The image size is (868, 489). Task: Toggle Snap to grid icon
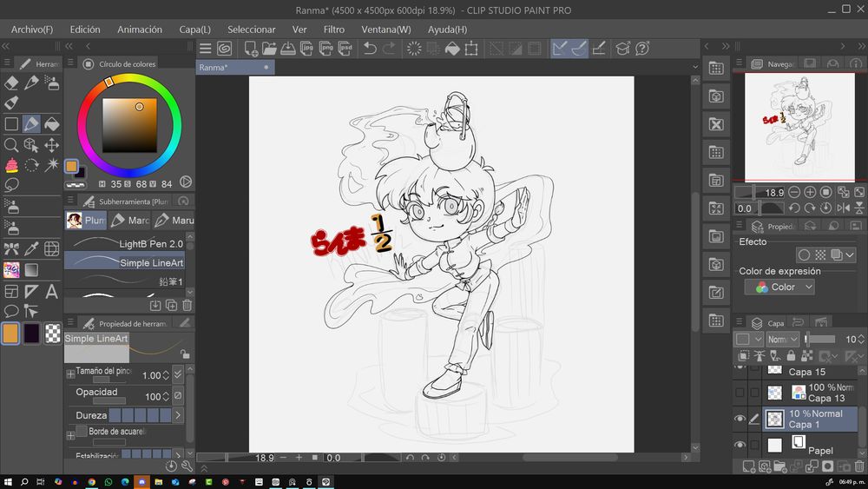(x=598, y=49)
